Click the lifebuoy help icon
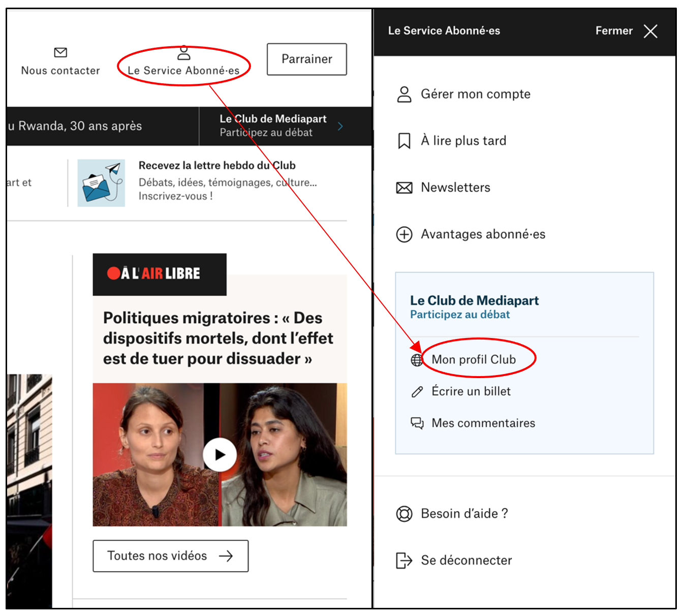The width and height of the screenshot is (685, 616). click(404, 514)
